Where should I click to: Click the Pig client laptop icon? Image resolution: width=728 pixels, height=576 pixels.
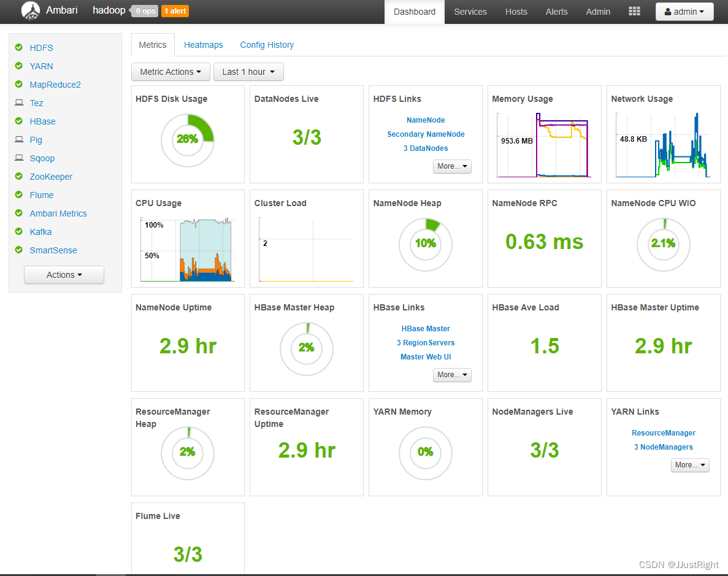[19, 139]
